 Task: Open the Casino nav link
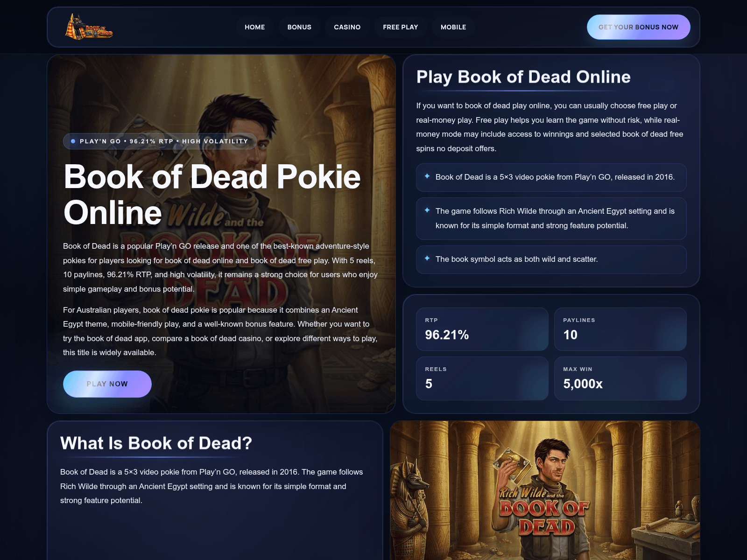pos(347,27)
